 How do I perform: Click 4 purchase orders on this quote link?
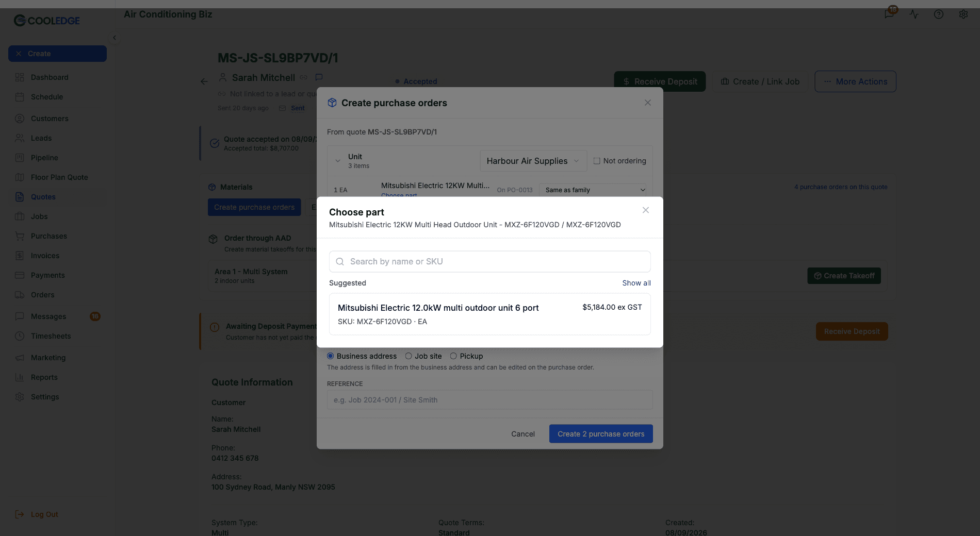(x=841, y=187)
